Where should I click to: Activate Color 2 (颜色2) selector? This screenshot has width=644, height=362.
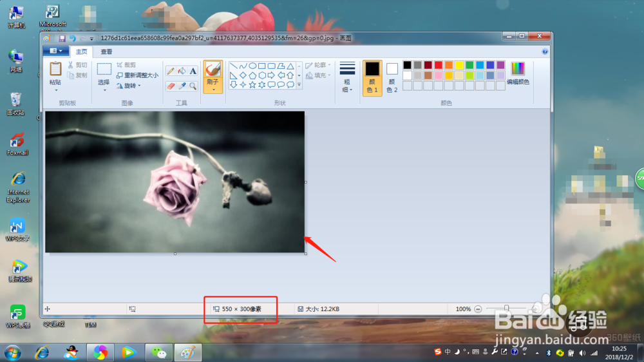392,78
